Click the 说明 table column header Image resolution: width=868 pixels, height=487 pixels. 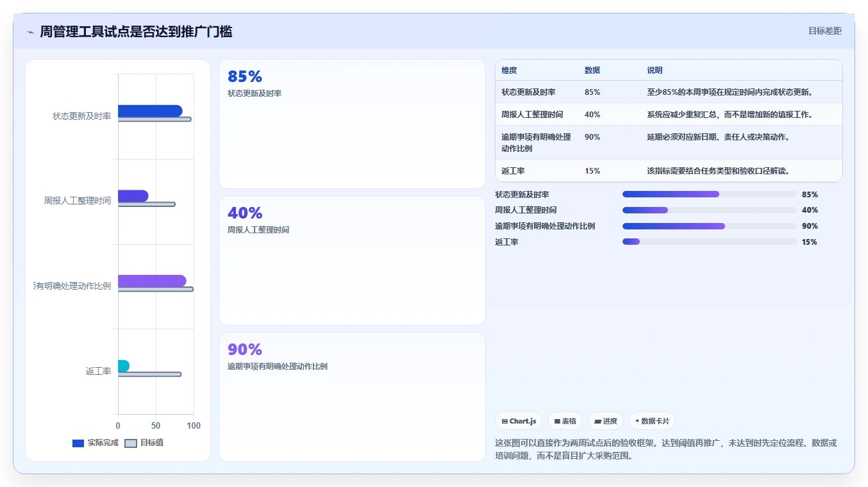[x=655, y=70]
